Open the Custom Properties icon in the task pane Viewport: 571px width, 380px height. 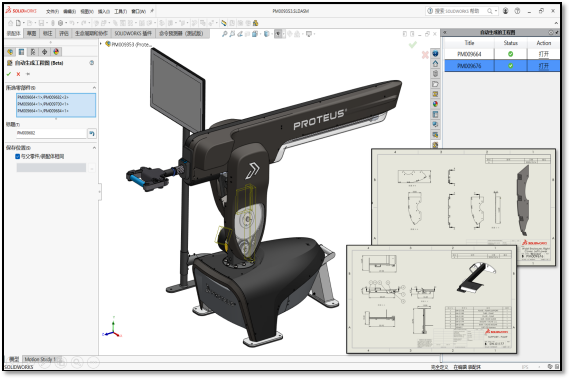[435, 114]
